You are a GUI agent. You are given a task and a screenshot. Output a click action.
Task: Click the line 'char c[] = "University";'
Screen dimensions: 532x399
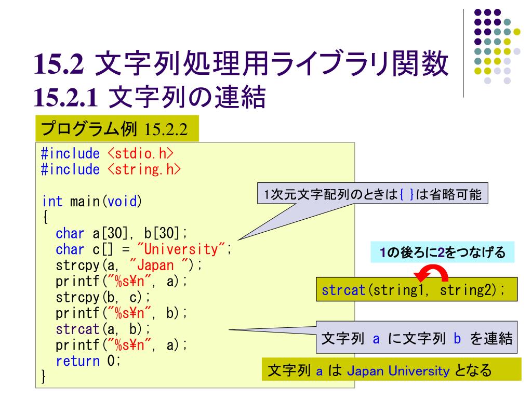(143, 249)
